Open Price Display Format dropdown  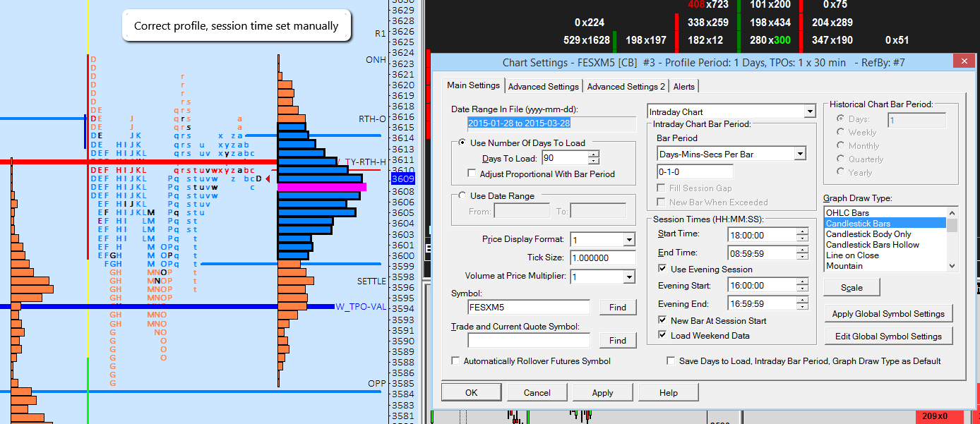coord(628,240)
